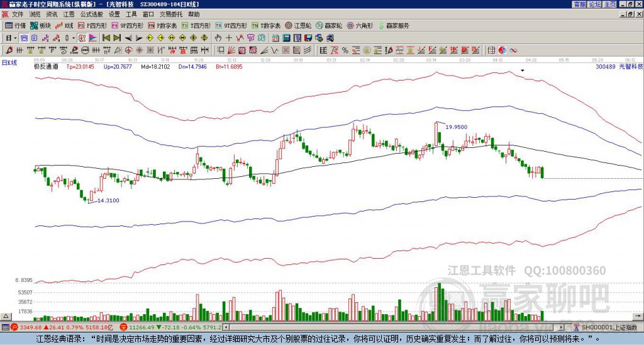
Task: Open the calculator icon
Action: coord(286,38)
